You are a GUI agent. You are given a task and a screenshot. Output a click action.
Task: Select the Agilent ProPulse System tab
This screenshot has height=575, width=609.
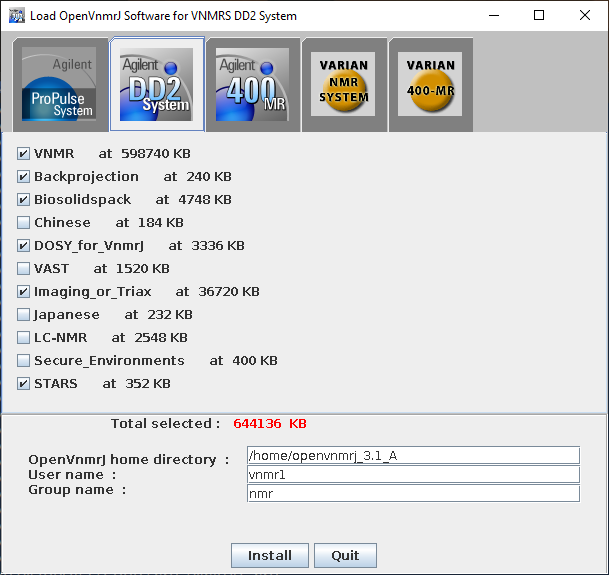tap(60, 85)
